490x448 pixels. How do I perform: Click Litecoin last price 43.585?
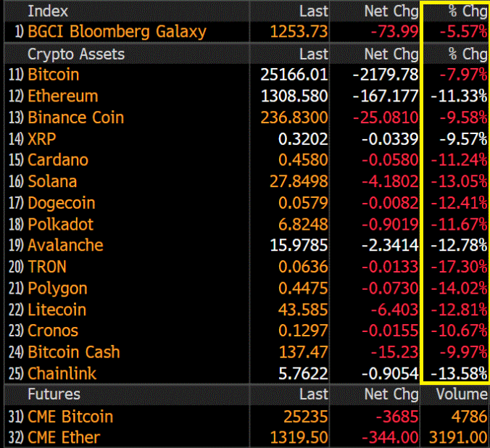(303, 310)
